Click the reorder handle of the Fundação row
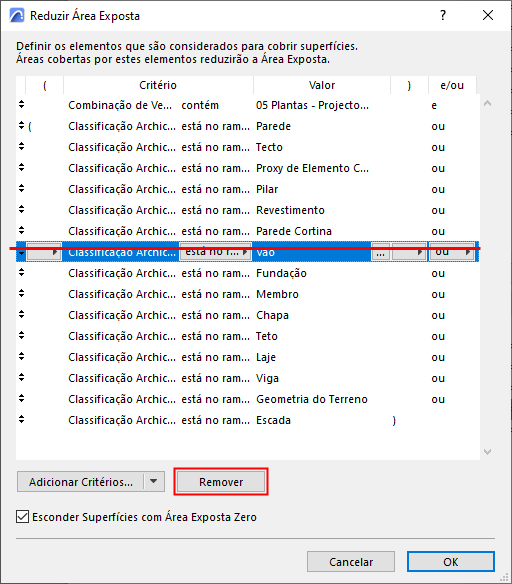 [x=21, y=273]
